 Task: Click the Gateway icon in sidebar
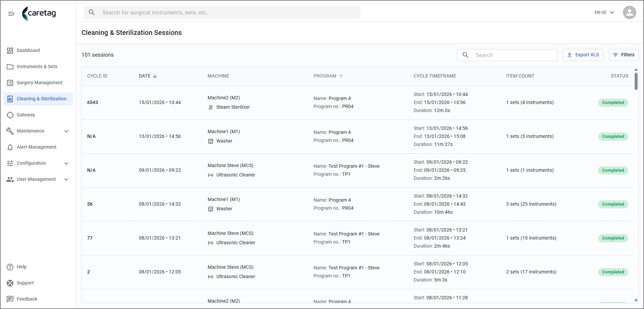[10, 115]
